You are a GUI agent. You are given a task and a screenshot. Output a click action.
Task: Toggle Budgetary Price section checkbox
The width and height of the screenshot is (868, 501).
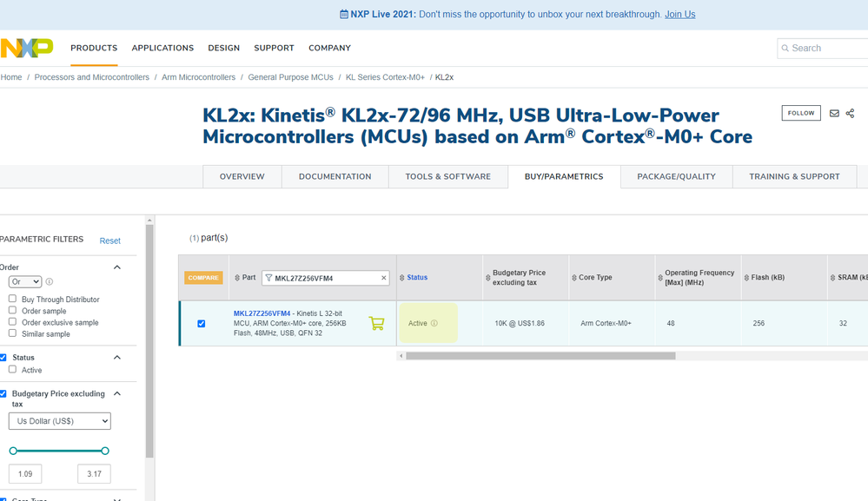coord(3,393)
